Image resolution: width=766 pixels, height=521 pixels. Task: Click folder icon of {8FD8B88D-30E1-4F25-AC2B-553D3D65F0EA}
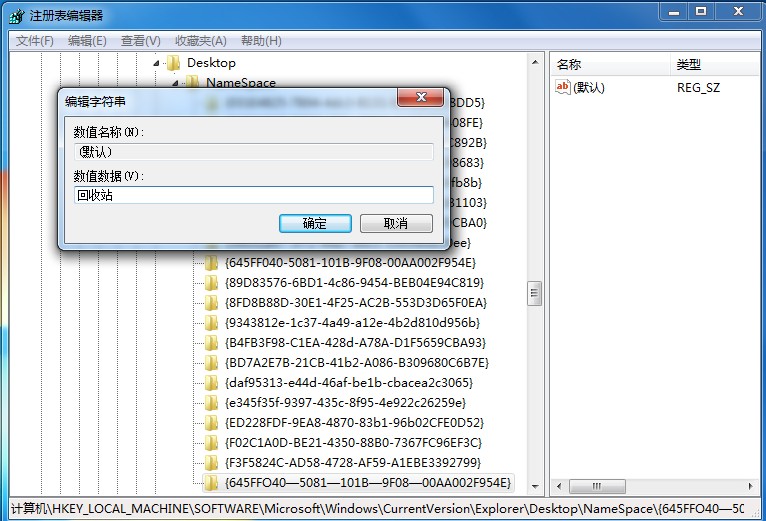pyautogui.click(x=211, y=303)
